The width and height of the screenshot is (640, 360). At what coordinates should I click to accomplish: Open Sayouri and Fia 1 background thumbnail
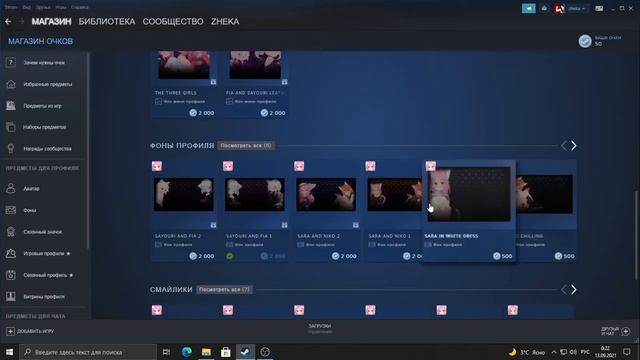point(255,195)
